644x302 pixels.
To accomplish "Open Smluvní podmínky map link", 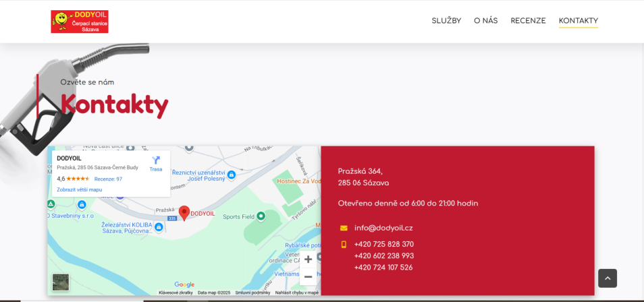I will (x=252, y=293).
